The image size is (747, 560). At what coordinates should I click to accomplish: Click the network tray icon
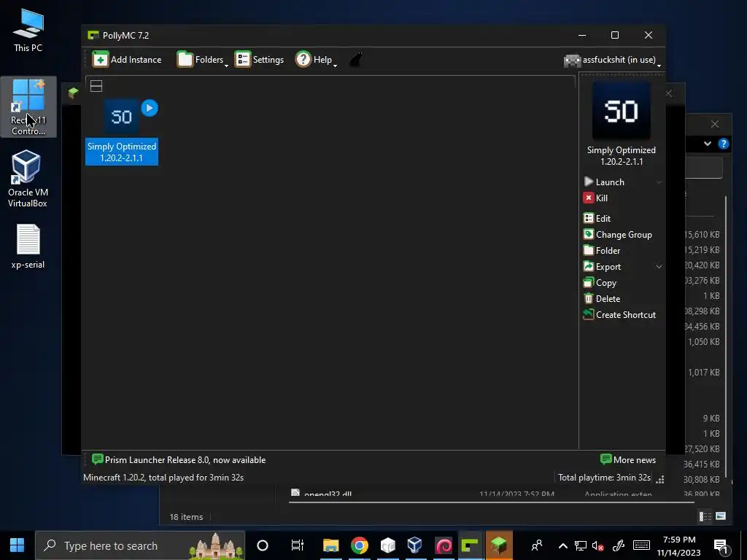point(580,546)
